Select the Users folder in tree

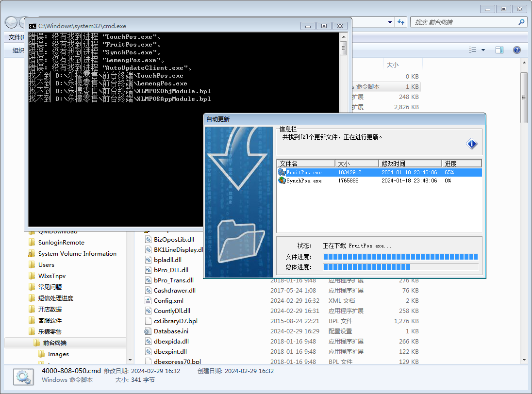pos(46,265)
